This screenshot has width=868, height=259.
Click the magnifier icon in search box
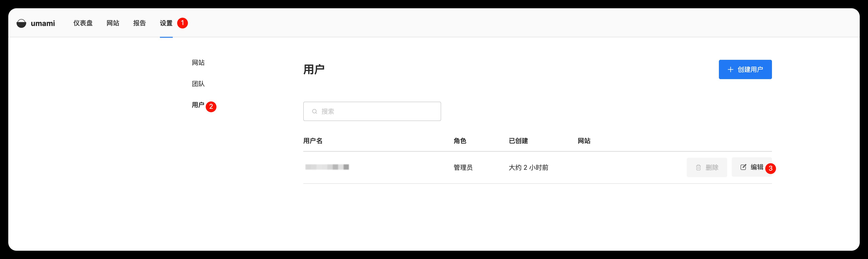click(x=314, y=111)
